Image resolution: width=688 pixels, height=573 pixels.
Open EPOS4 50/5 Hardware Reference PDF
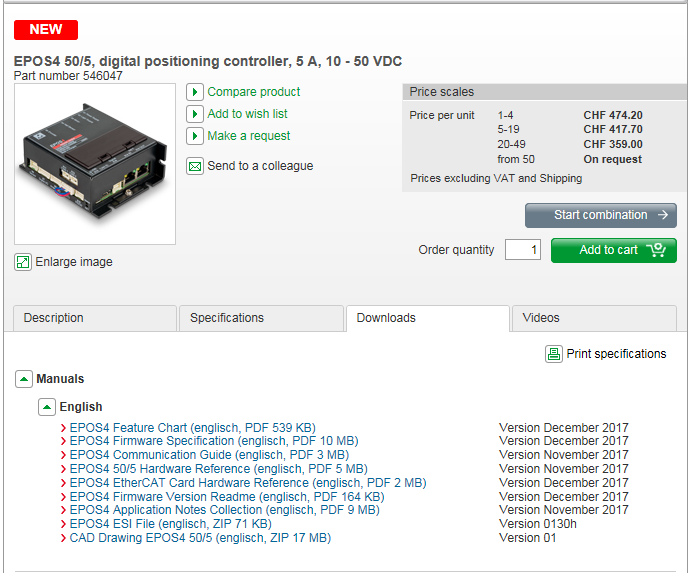pos(219,469)
